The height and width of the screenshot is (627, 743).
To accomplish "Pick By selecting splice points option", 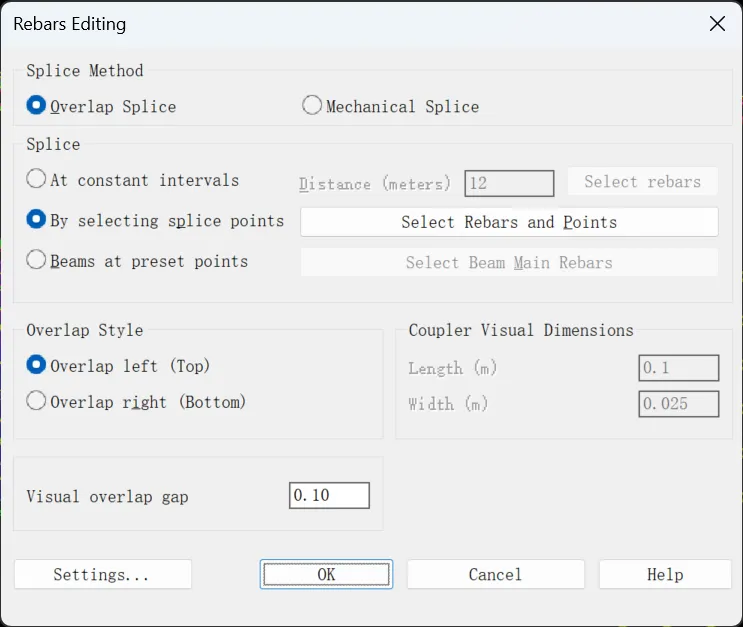I will 155,220.
